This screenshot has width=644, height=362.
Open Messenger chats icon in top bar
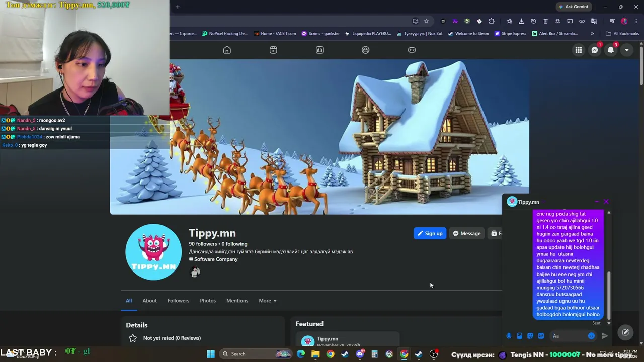[x=595, y=50]
